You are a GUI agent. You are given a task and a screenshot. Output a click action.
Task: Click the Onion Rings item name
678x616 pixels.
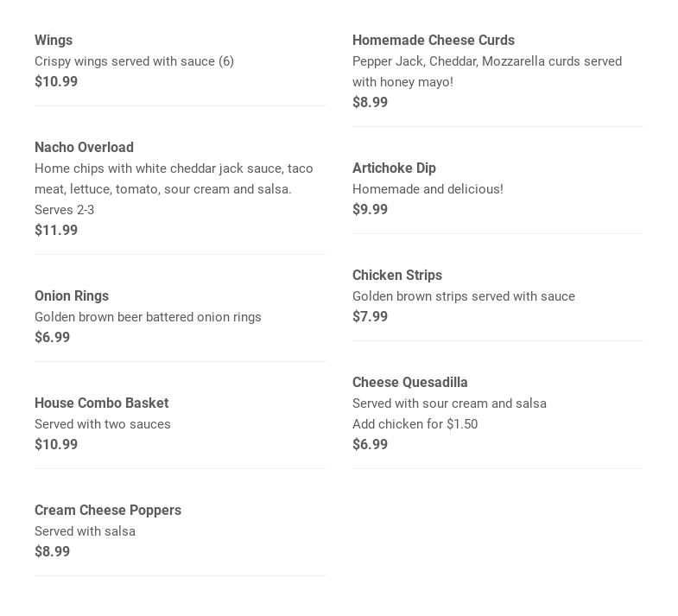point(72,295)
